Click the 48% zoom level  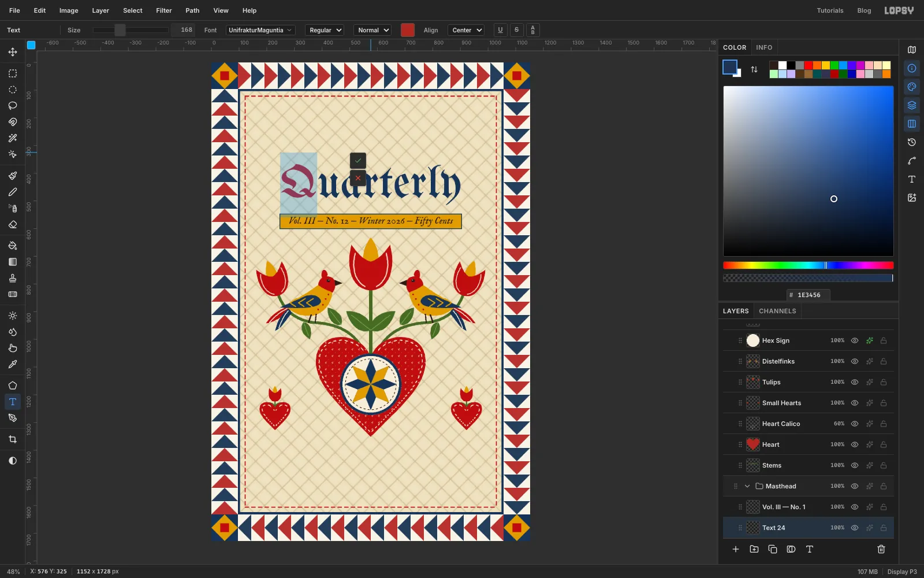(13, 572)
